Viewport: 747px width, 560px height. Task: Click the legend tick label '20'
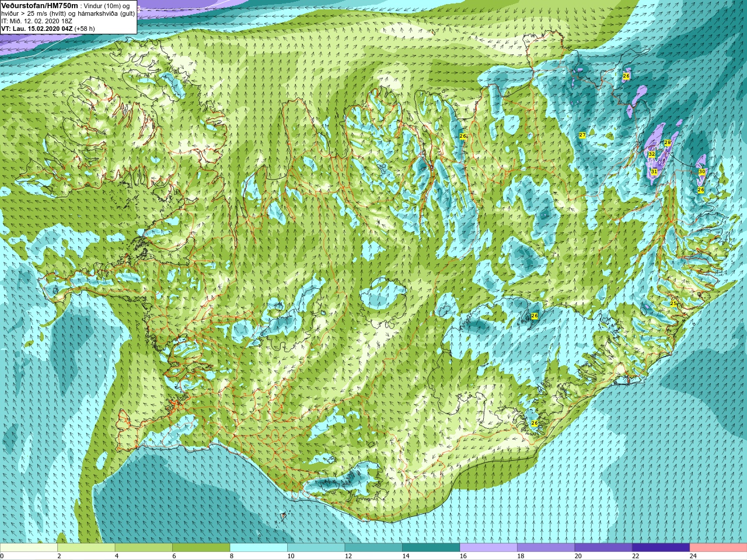pos(578,556)
